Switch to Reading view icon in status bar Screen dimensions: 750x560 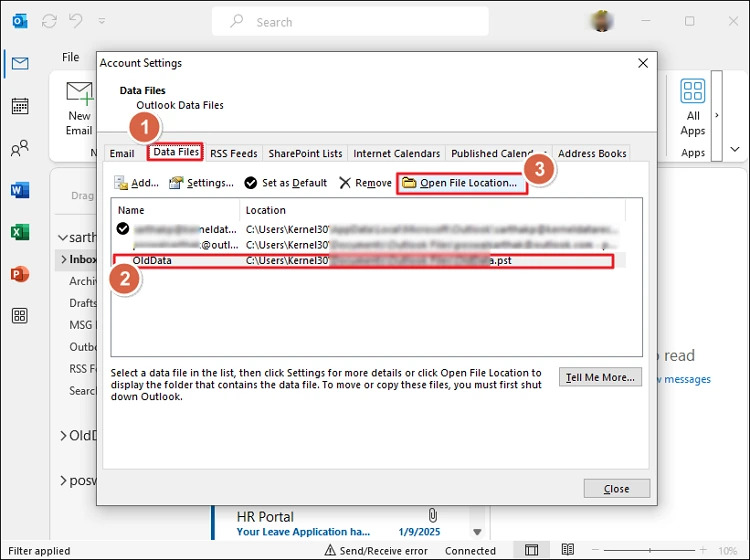click(x=568, y=549)
